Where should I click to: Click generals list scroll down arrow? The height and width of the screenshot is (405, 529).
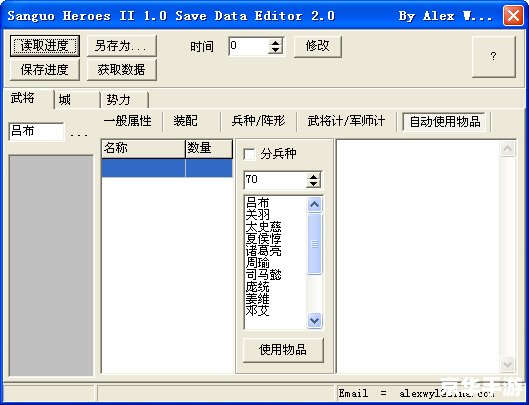[x=314, y=320]
